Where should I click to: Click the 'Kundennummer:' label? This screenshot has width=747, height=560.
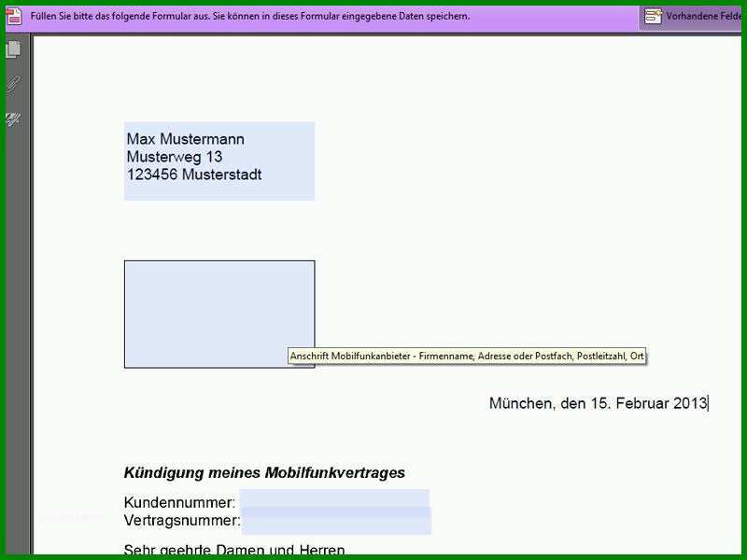(x=179, y=502)
